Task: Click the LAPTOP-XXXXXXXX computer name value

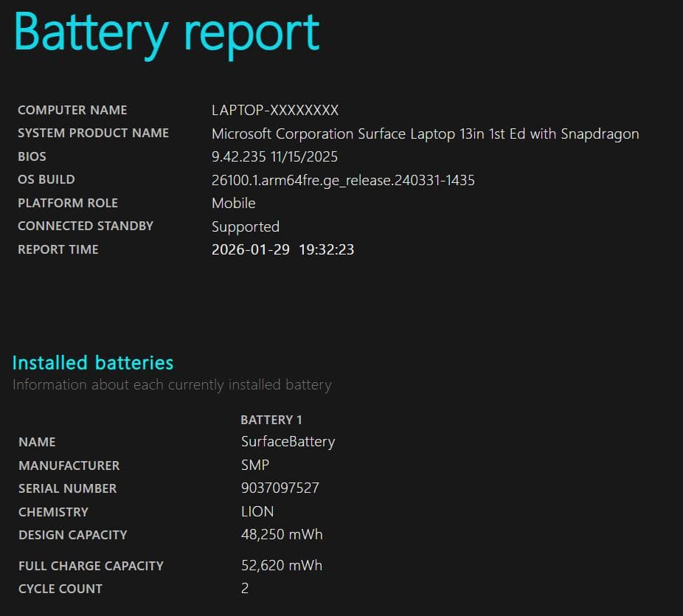Action: tap(275, 110)
